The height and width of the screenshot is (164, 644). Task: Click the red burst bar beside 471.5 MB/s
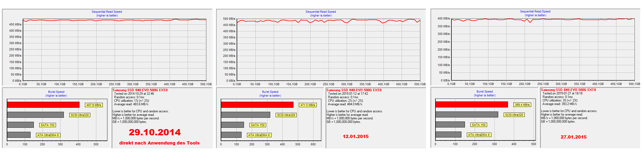(x=257, y=105)
